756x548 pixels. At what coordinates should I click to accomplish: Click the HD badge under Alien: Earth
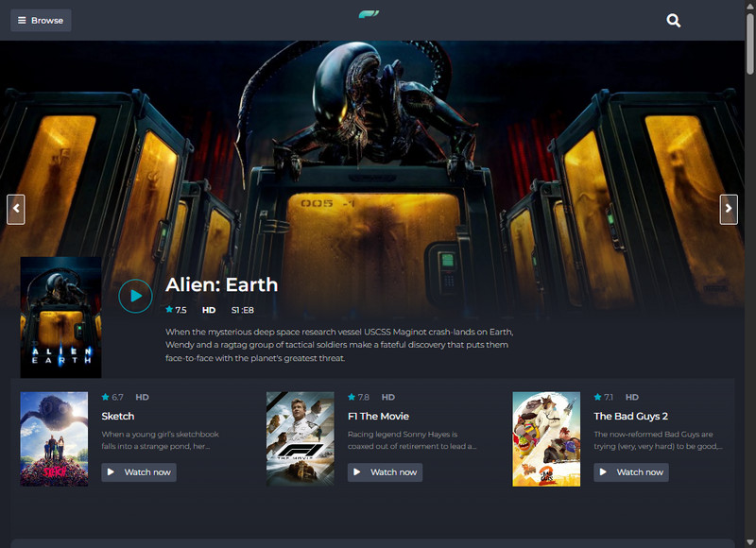coord(209,310)
